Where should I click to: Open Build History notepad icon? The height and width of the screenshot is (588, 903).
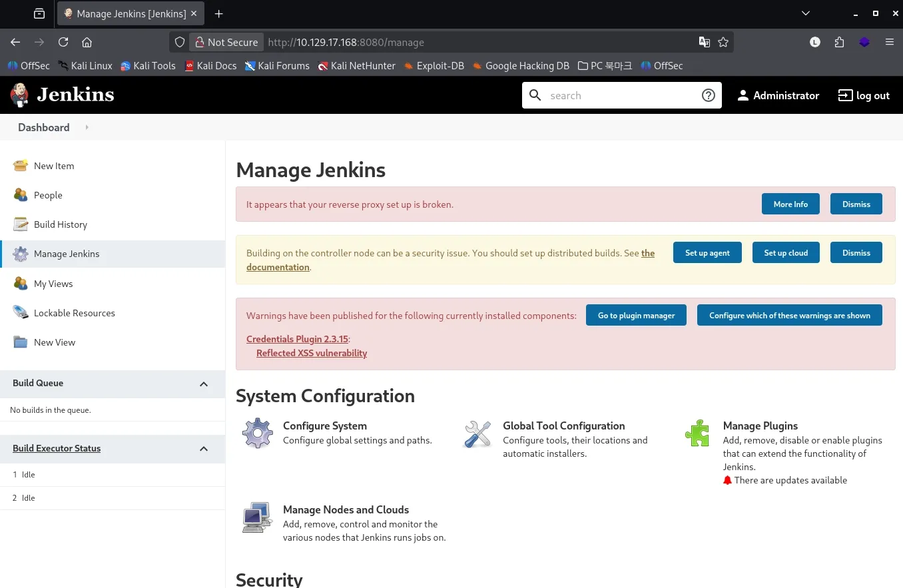pos(21,224)
